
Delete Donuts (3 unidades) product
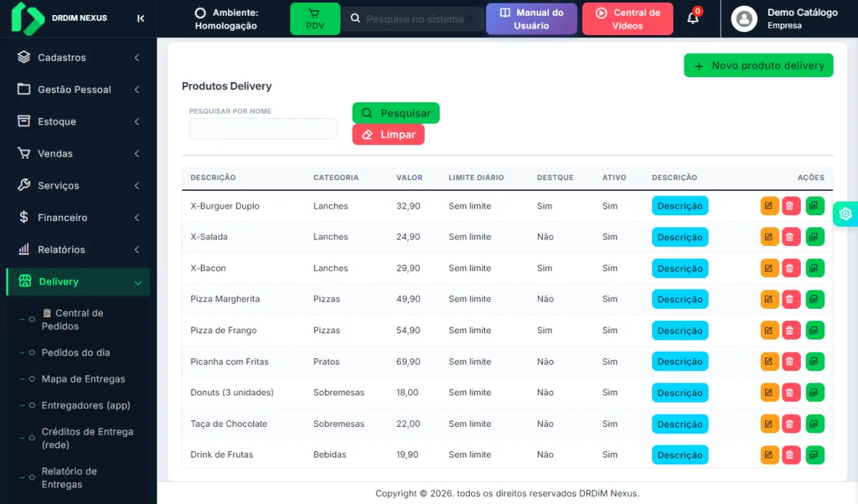click(x=791, y=392)
